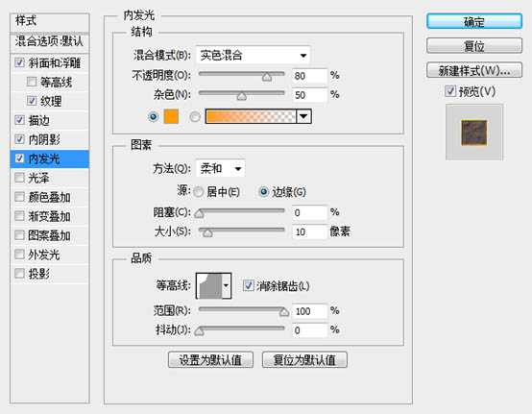Open the 等高线 contour picker arrow
Screen dimensions: 532x414
226,285
